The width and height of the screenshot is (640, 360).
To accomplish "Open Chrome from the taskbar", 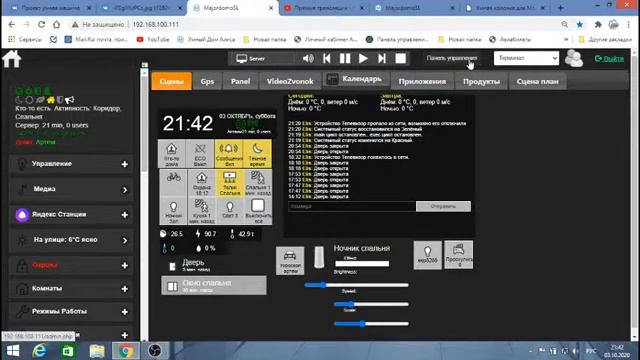I will pos(126,351).
